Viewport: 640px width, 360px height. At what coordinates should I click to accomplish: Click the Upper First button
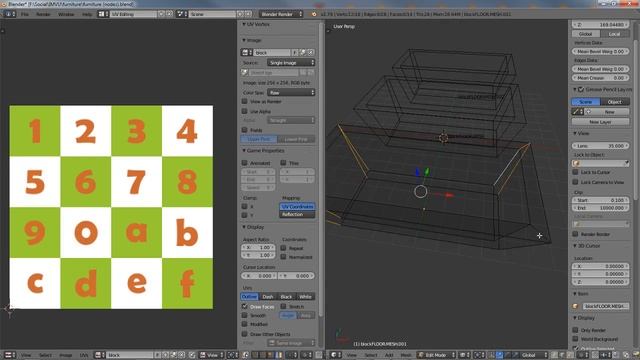click(259, 139)
